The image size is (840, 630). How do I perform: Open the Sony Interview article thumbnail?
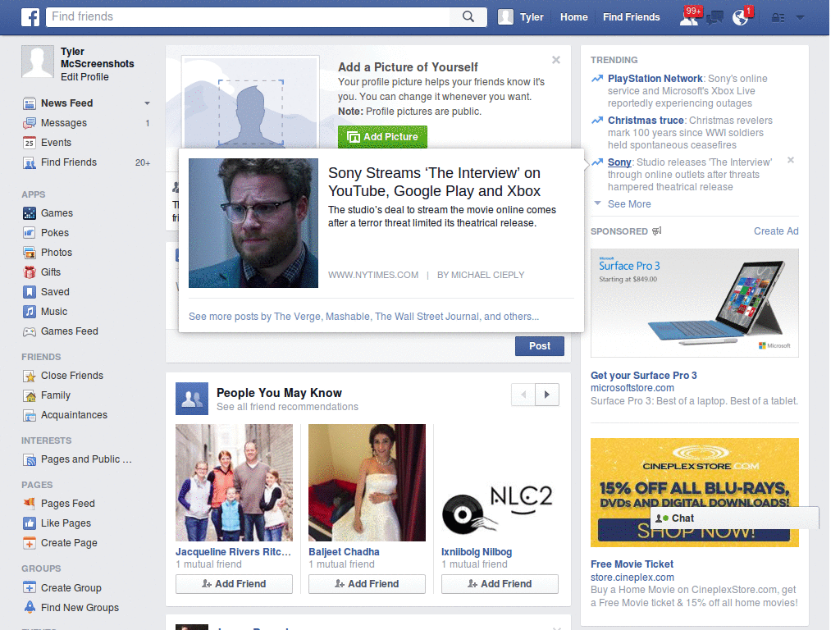click(x=253, y=223)
